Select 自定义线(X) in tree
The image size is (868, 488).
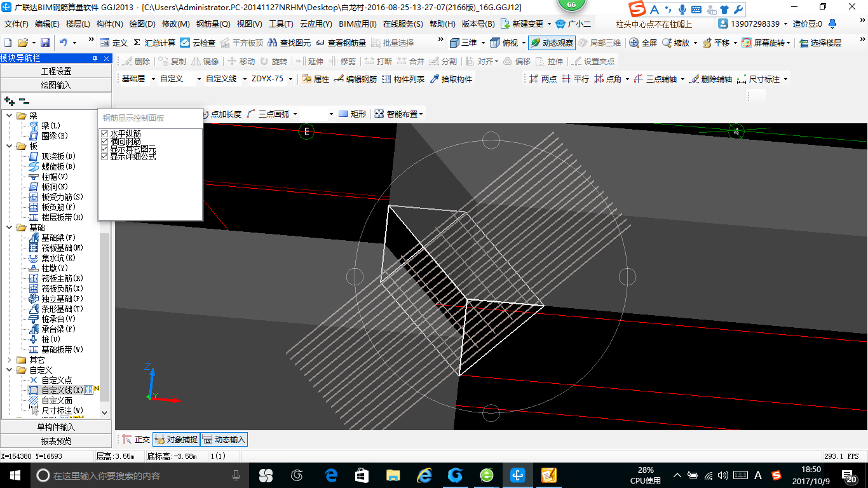pos(62,390)
